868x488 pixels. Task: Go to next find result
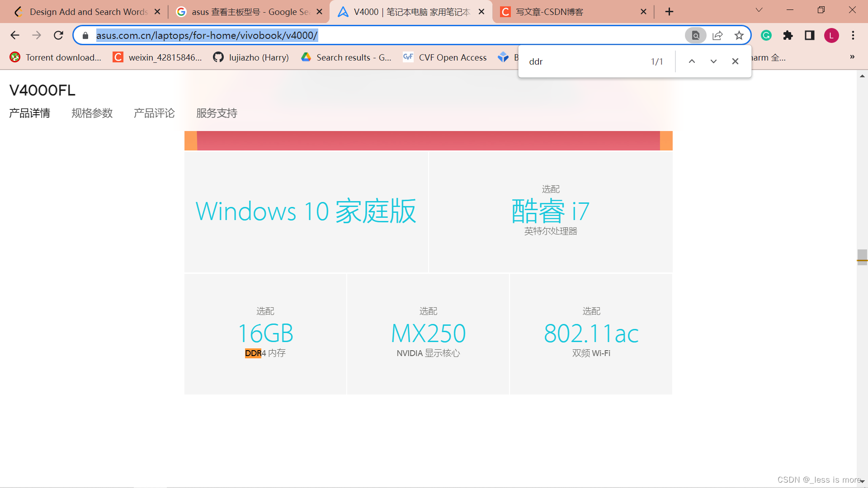pyautogui.click(x=713, y=61)
